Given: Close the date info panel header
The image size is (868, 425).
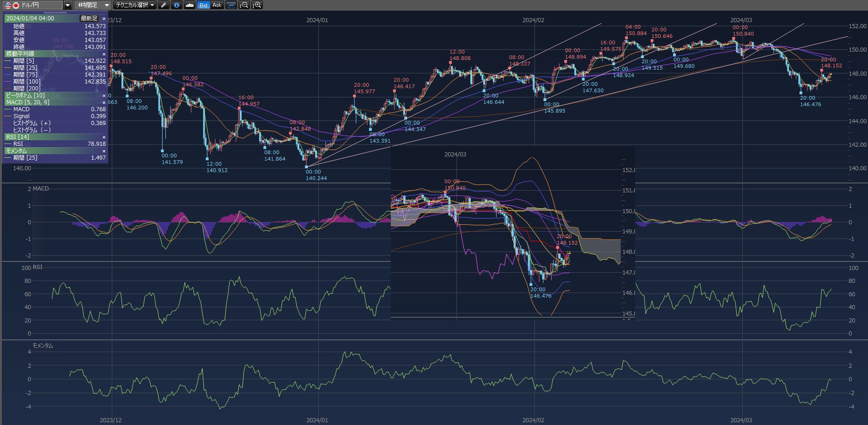Looking at the screenshot, I should point(104,18).
